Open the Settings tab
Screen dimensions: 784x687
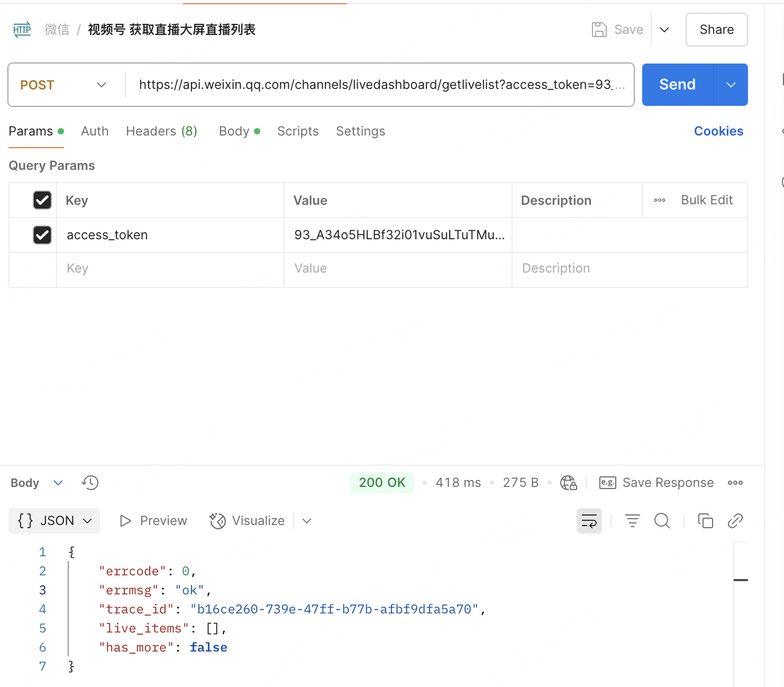(361, 131)
